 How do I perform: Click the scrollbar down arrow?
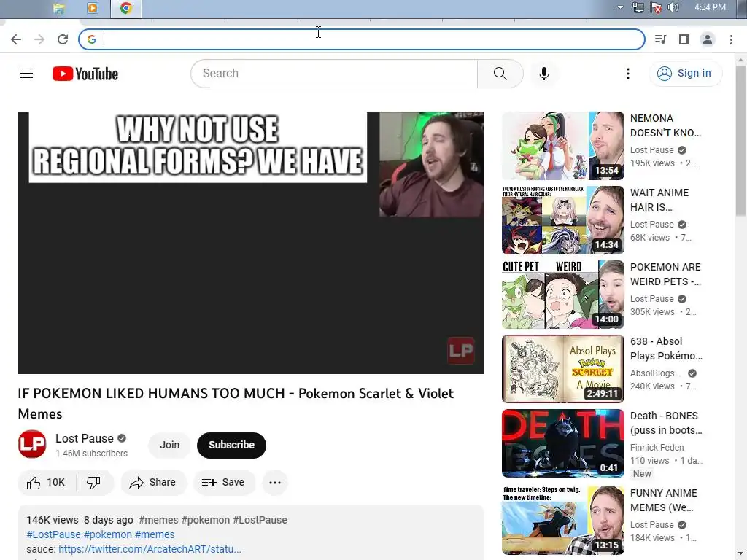(x=740, y=555)
